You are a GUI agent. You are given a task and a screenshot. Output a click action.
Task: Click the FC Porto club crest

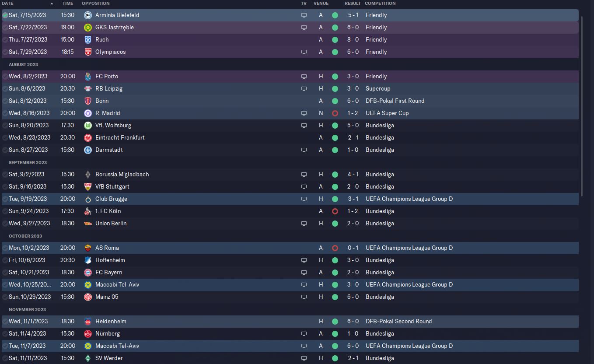coord(88,76)
